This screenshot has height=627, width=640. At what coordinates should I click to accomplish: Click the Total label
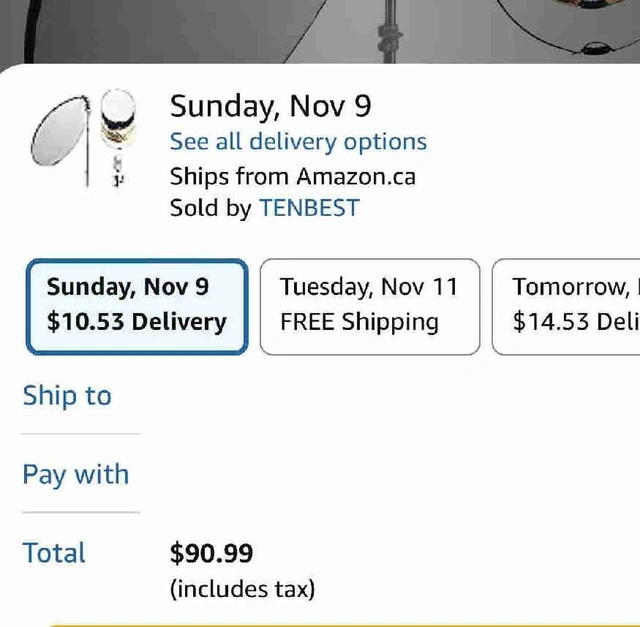pos(54,553)
